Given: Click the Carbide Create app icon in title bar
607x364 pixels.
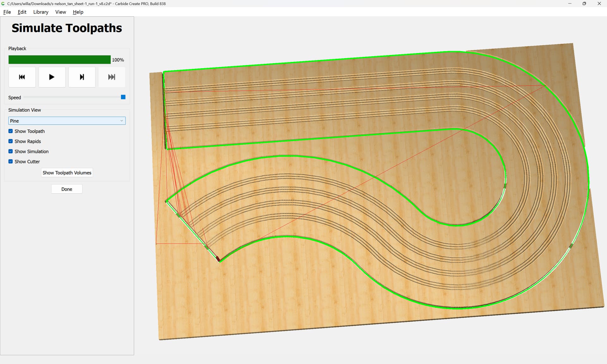Looking at the screenshot, I should 3,3.
